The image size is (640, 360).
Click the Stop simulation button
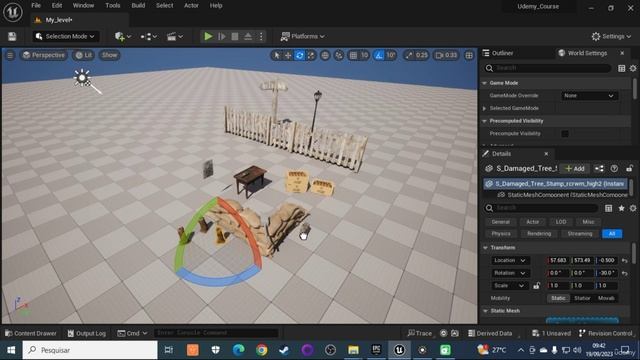click(235, 36)
